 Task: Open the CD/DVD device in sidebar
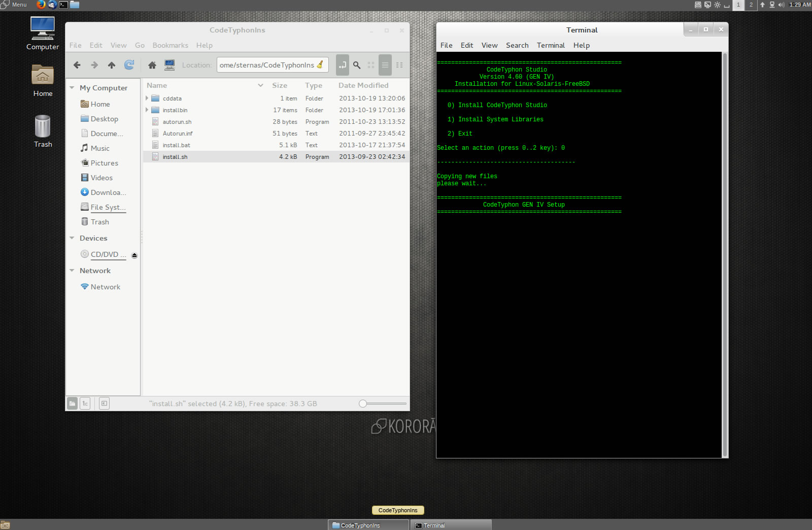(x=104, y=254)
